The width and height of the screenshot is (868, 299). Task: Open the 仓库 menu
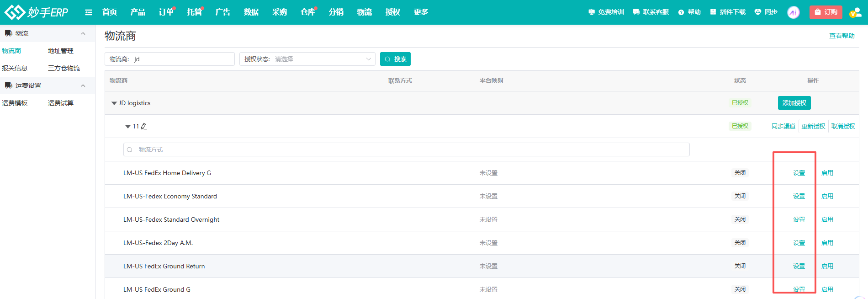click(x=308, y=12)
